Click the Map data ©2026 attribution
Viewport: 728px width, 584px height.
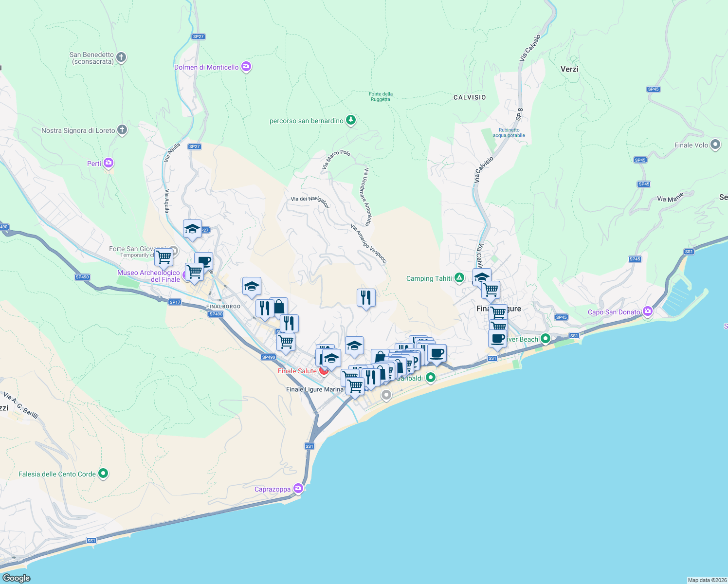click(707, 580)
